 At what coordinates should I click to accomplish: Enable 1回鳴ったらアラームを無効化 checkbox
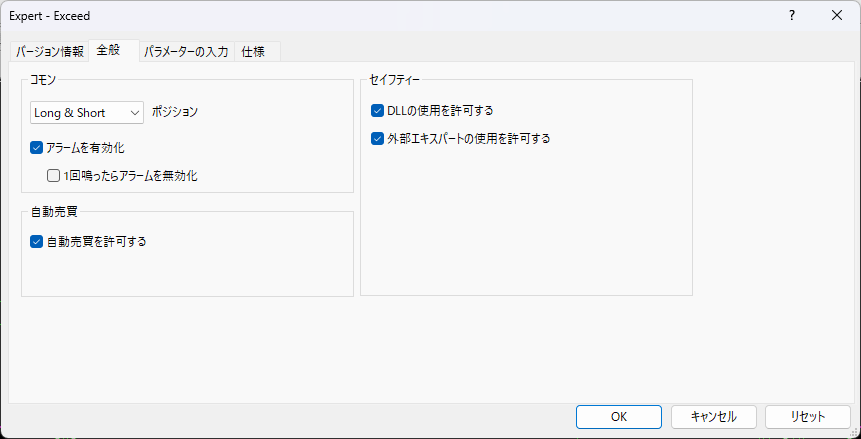pyautogui.click(x=53, y=176)
